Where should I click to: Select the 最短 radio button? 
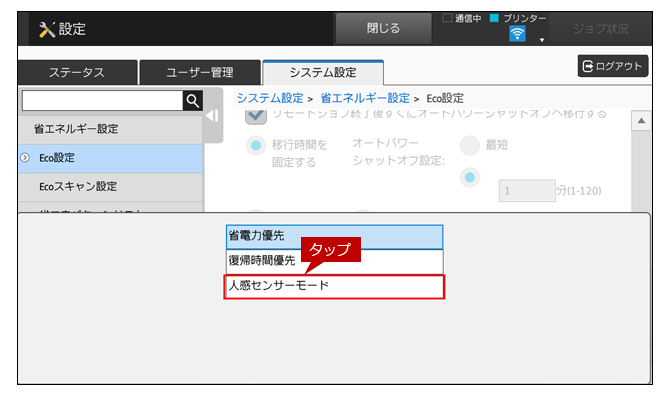click(470, 145)
